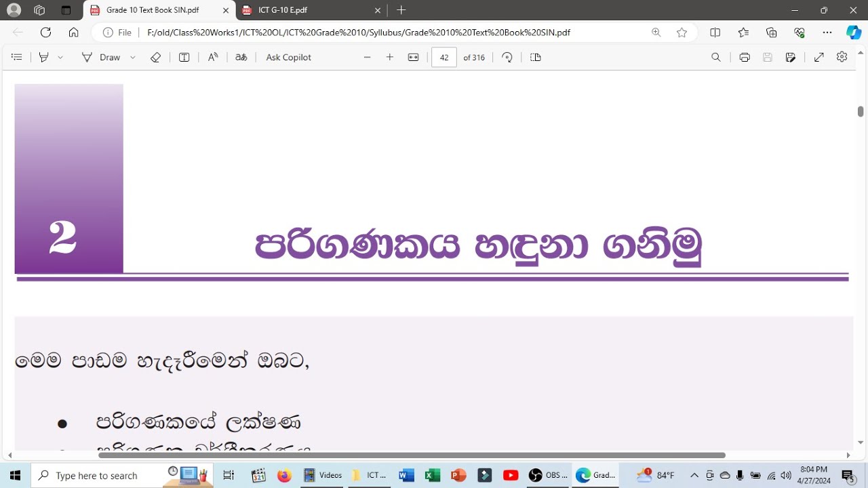This screenshot has width=868, height=488.
Task: Expand the highlight color options arrow
Action: pyautogui.click(x=60, y=58)
